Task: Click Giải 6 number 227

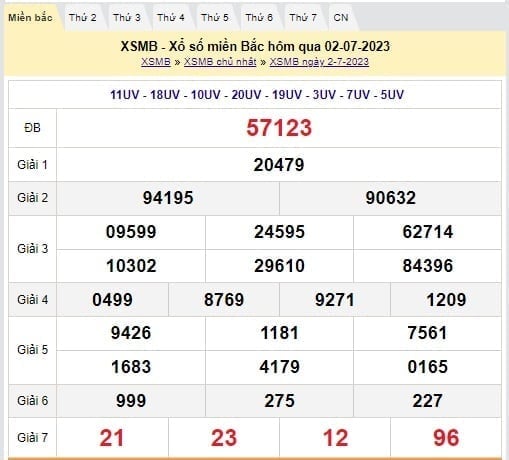Action: click(428, 401)
